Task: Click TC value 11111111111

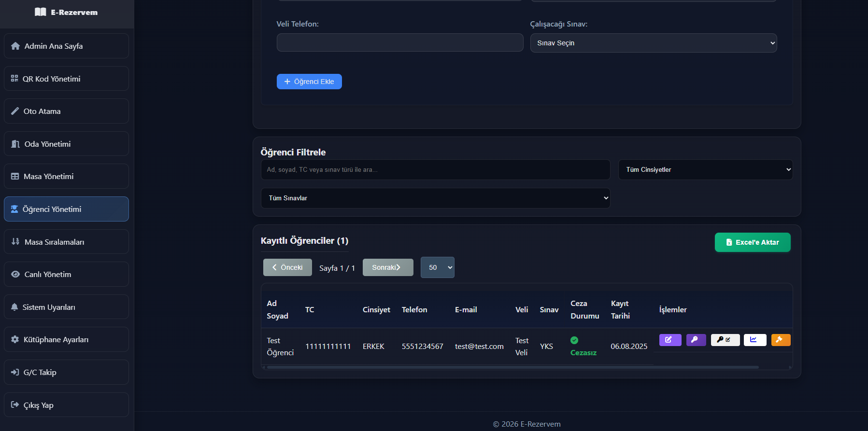Action: 328,347
